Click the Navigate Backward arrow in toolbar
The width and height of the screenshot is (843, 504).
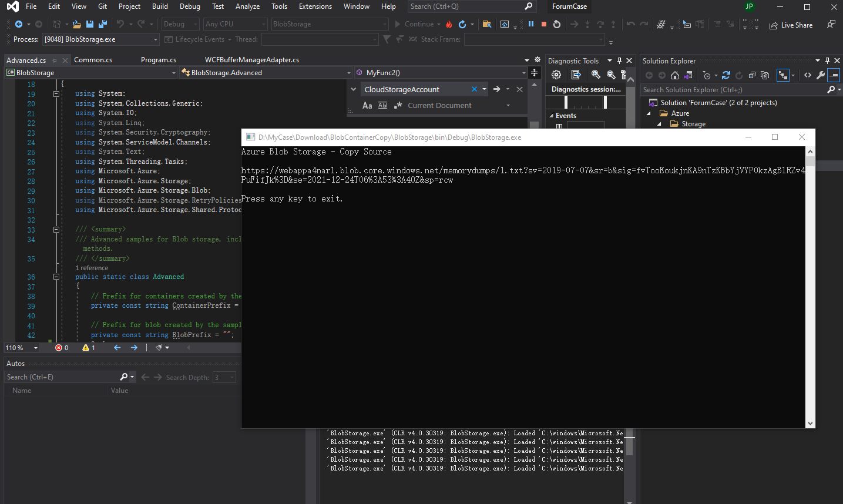(x=19, y=24)
